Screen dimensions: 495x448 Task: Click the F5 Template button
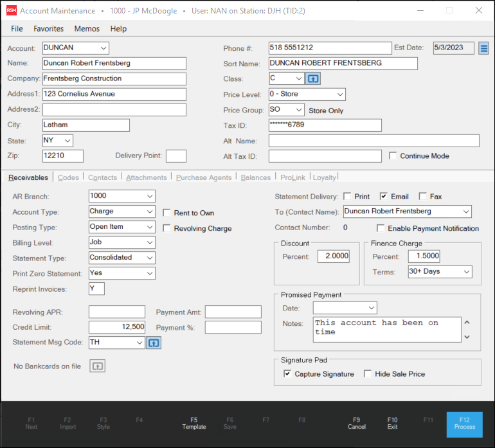tap(194, 423)
